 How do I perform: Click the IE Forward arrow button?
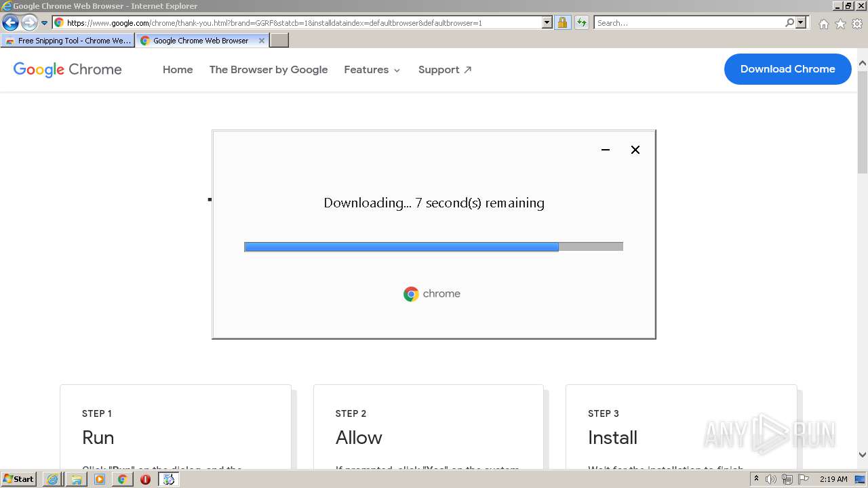(28, 23)
